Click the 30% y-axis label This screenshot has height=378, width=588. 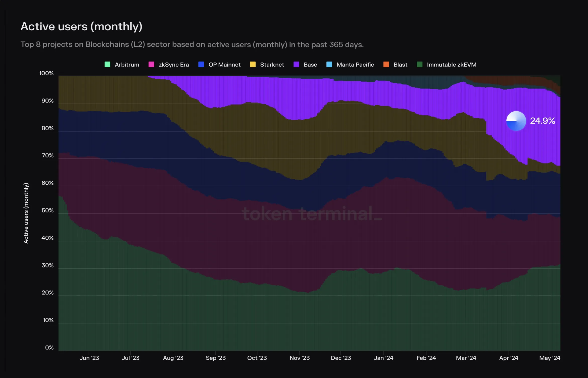click(x=47, y=265)
